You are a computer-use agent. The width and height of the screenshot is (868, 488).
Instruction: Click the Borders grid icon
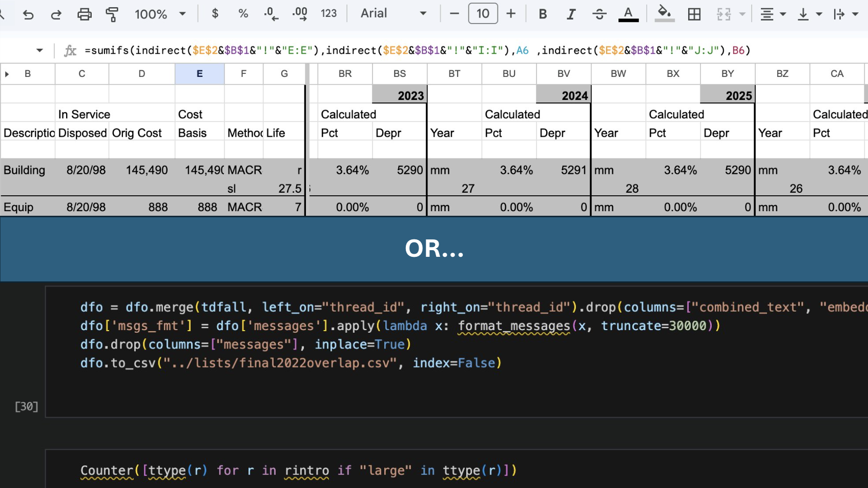(x=694, y=14)
